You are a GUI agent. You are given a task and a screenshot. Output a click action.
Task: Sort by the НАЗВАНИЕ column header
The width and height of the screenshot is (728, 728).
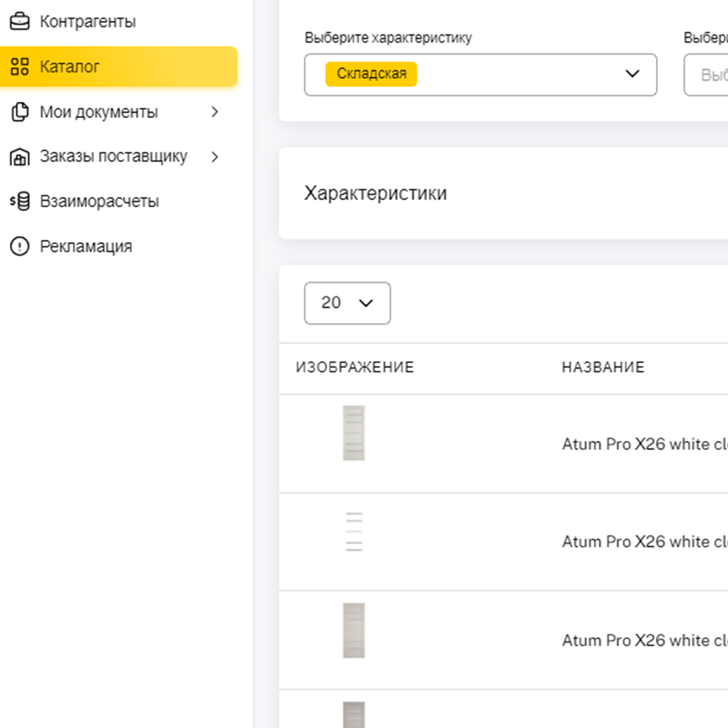tap(603, 367)
